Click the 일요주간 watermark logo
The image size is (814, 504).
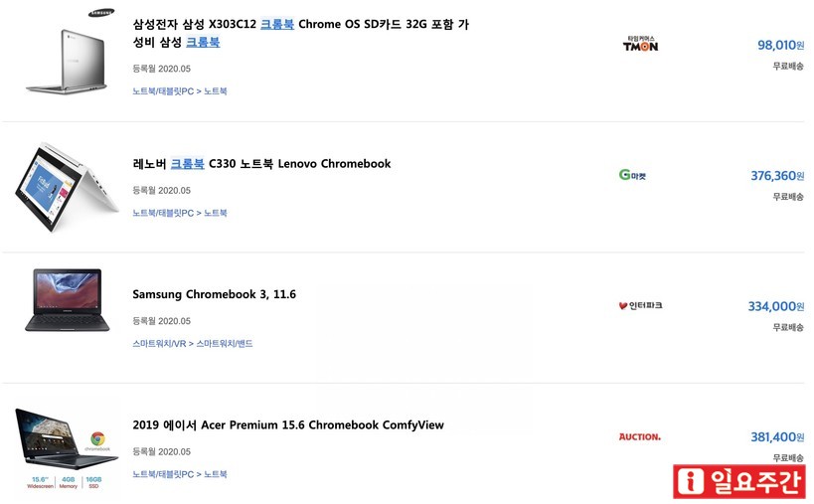click(x=739, y=482)
